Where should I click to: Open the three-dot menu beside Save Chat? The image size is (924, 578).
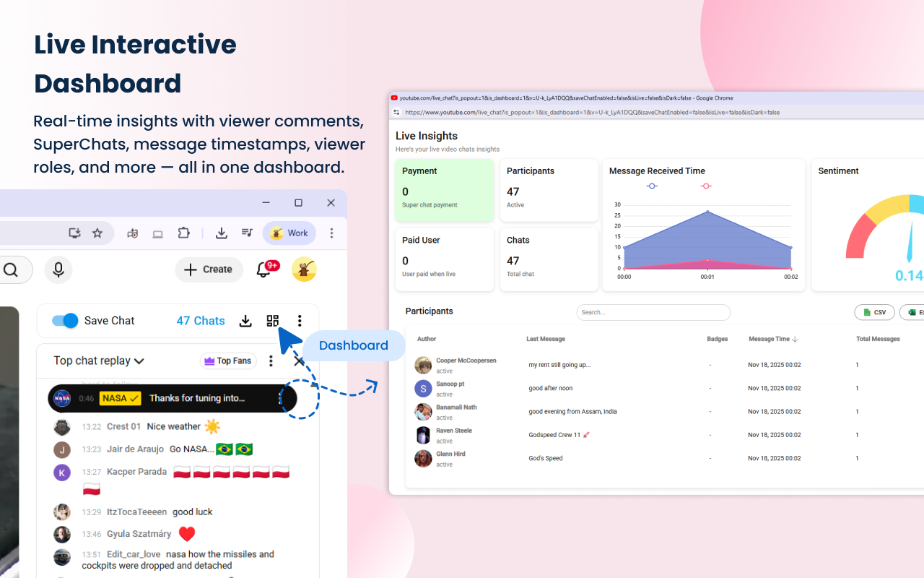[300, 320]
